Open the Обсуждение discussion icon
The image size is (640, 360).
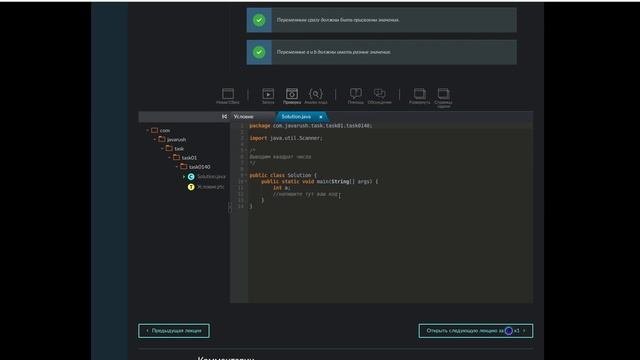(x=380, y=96)
